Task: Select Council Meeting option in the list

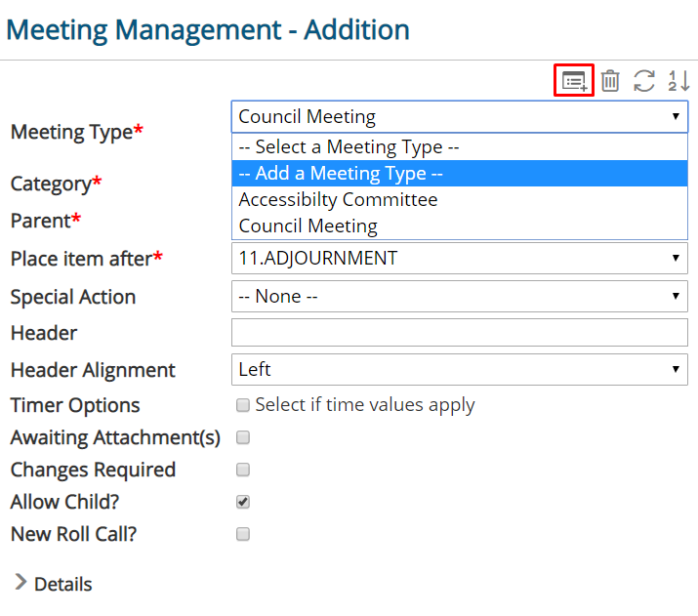Action: (x=460, y=226)
